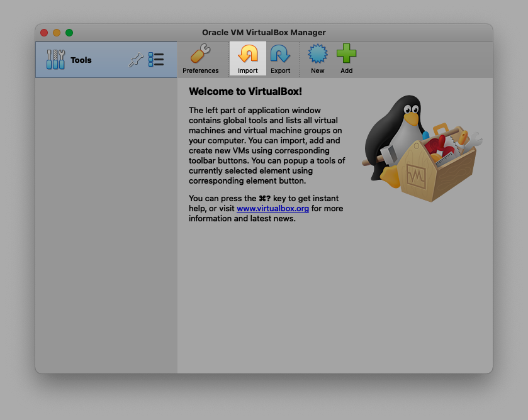Click the Export appliance icon

click(x=280, y=55)
